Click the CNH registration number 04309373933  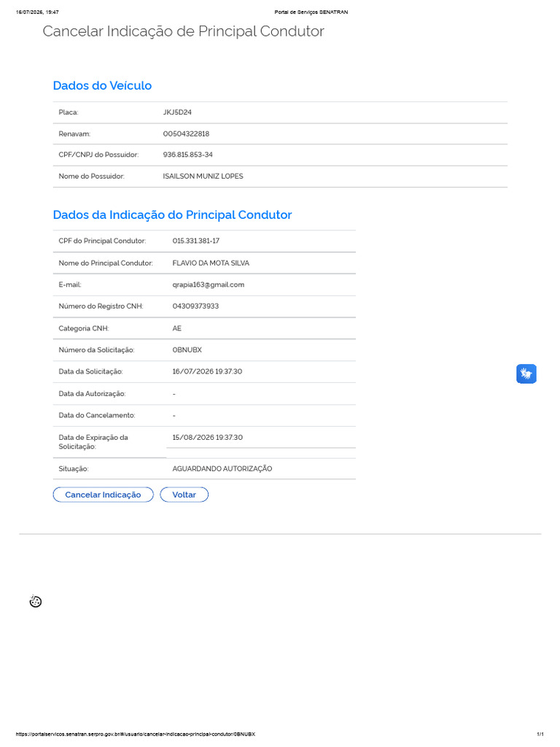tap(195, 306)
